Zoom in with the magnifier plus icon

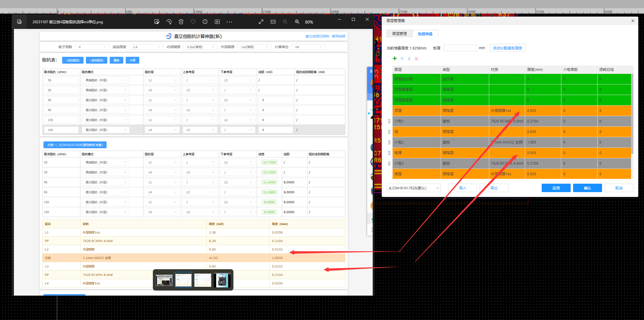(x=297, y=22)
